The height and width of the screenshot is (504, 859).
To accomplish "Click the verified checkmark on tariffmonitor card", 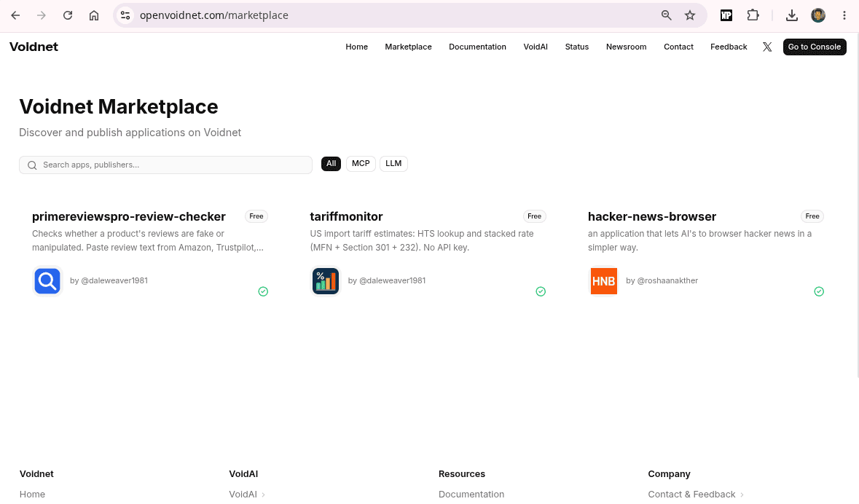I will point(541,291).
